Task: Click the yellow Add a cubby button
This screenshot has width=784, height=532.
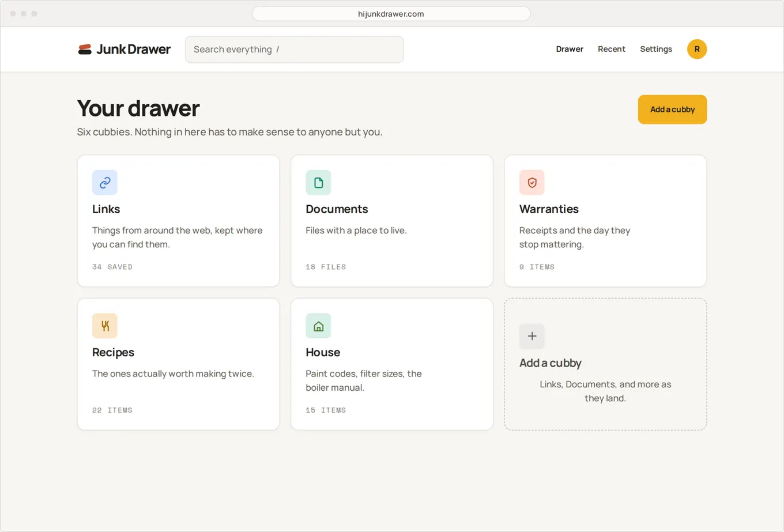Action: coord(672,110)
